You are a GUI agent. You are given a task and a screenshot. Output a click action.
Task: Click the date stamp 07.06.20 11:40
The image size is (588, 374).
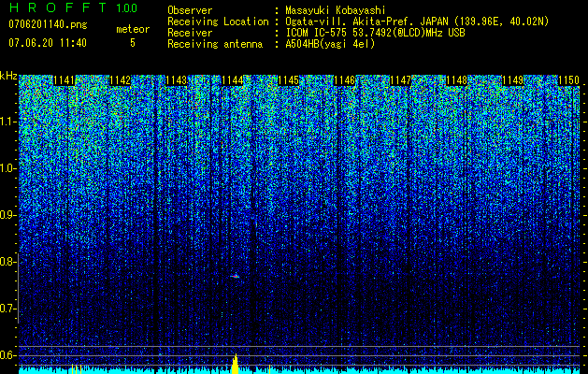tap(48, 43)
